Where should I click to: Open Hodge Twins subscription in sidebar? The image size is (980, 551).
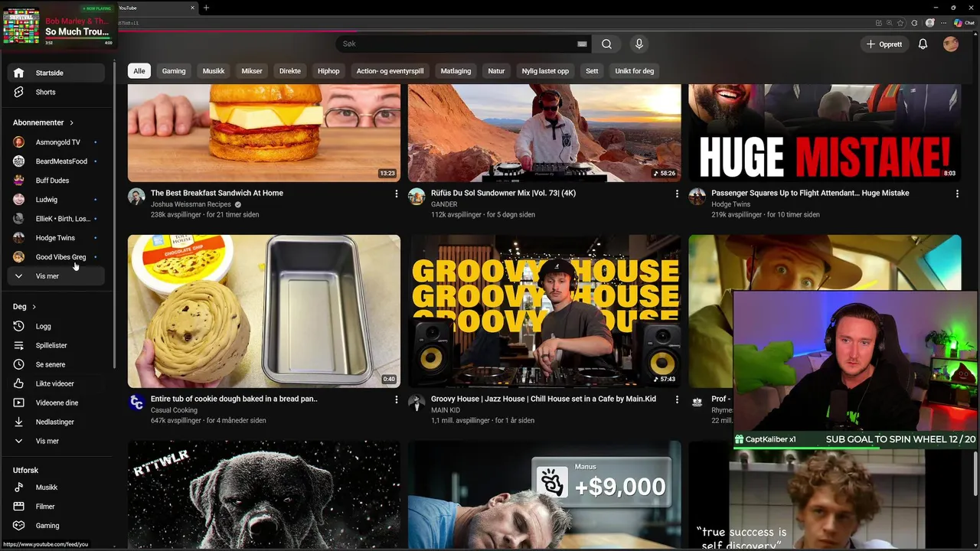(56, 238)
